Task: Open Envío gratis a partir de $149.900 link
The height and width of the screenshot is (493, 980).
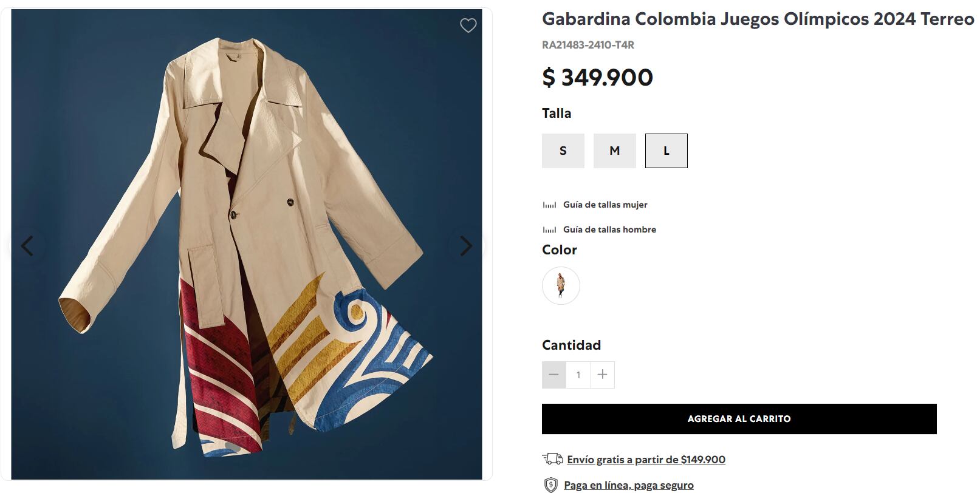Action: (x=646, y=460)
